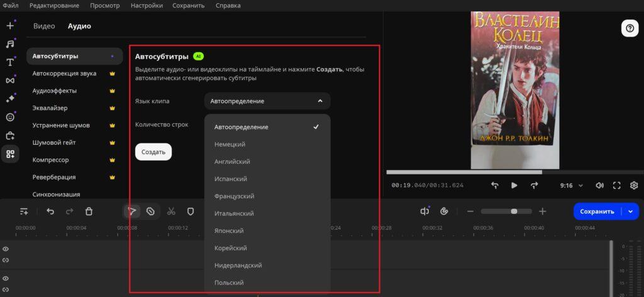The height and width of the screenshot is (297, 644).
Task: Open the effects panel (sparkle wand icon)
Action: point(10,99)
